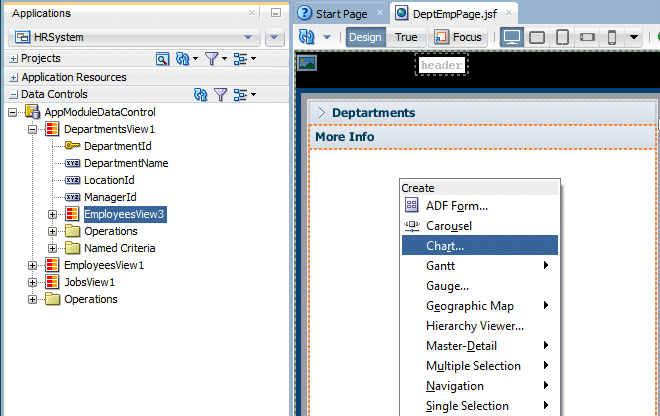Image resolution: width=660 pixels, height=416 pixels.
Task: Open the dropdown beside editor refresh icon
Action: [x=327, y=37]
